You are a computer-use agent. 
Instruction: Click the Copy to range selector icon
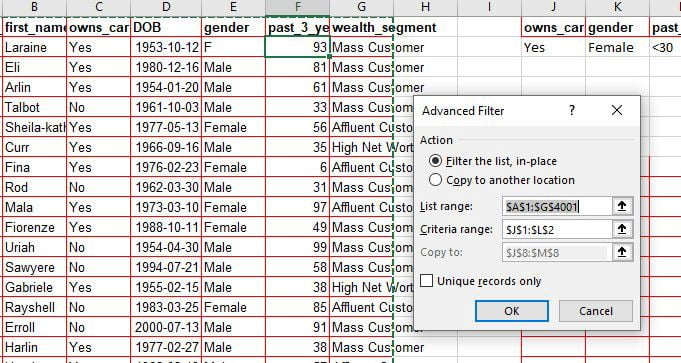(x=622, y=252)
